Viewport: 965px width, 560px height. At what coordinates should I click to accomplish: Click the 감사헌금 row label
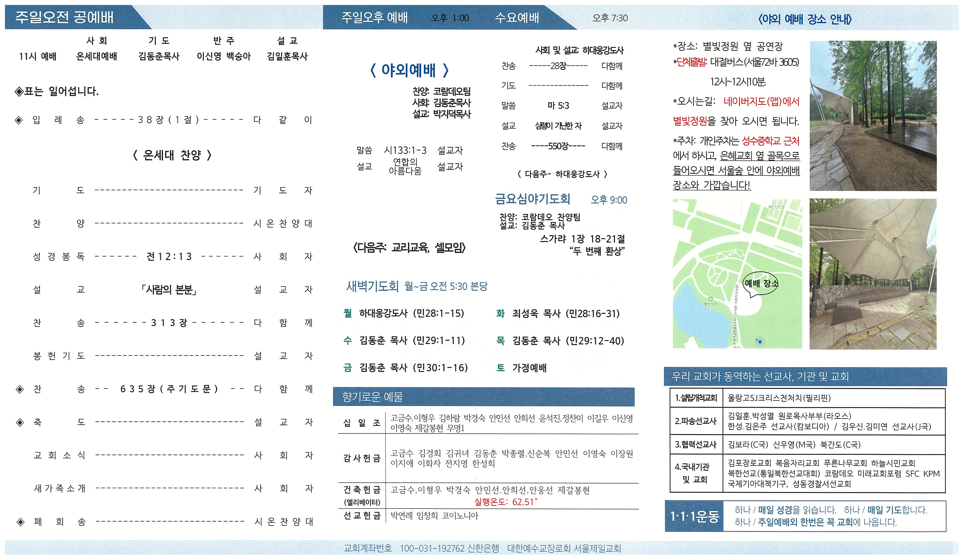tap(361, 458)
